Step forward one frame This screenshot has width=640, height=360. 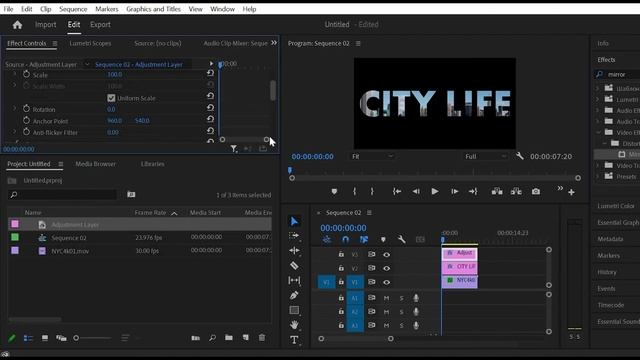(454, 191)
